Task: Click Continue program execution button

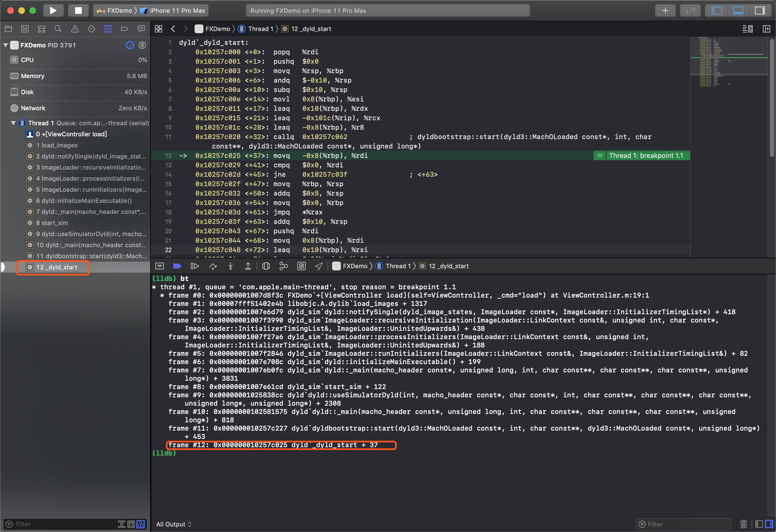Action: click(x=195, y=266)
